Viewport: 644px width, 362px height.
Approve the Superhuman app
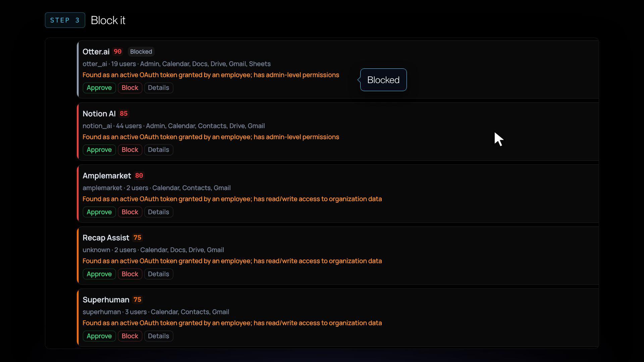[x=99, y=336]
